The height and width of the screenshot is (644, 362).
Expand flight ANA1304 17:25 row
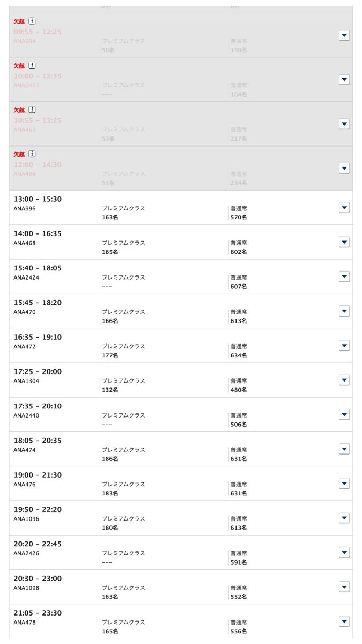(x=344, y=380)
